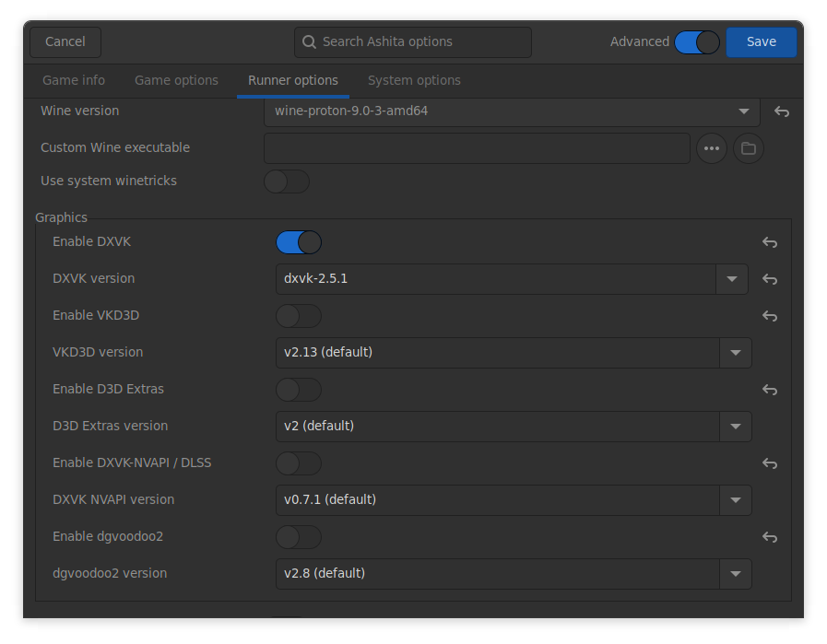
Task: Cancel the changes
Action: 65,41
